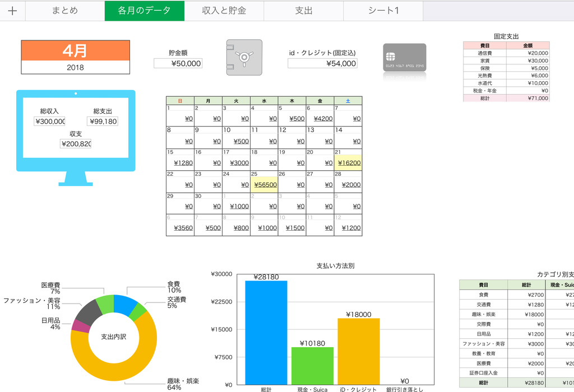This screenshot has height=392, width=574.
Task: Select the 総収入 value ¥300,000
Action: click(50, 122)
